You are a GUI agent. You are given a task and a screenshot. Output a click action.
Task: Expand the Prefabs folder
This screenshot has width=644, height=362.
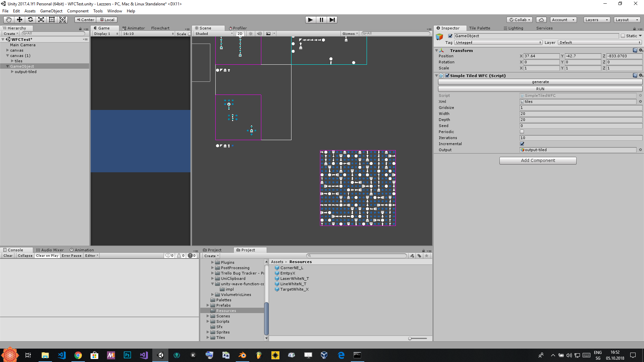pos(208,305)
